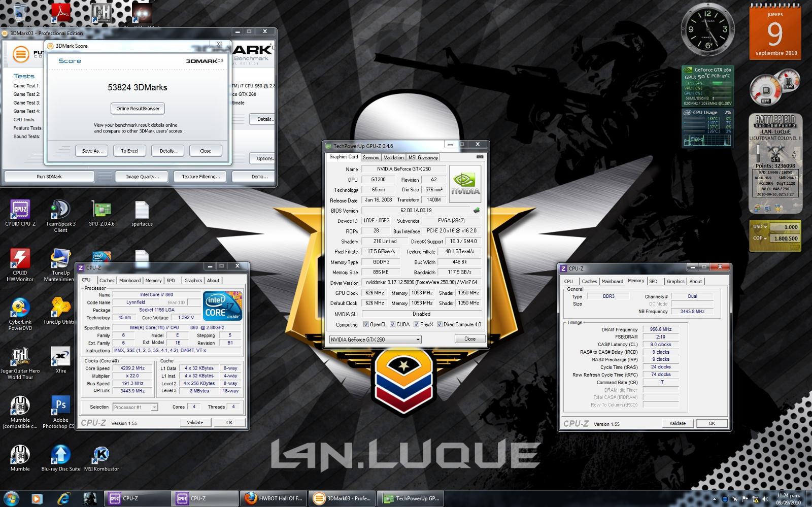The image size is (812, 507).
Task: Open the Blu-ray Disc Suite desktop icon
Action: tap(61, 459)
